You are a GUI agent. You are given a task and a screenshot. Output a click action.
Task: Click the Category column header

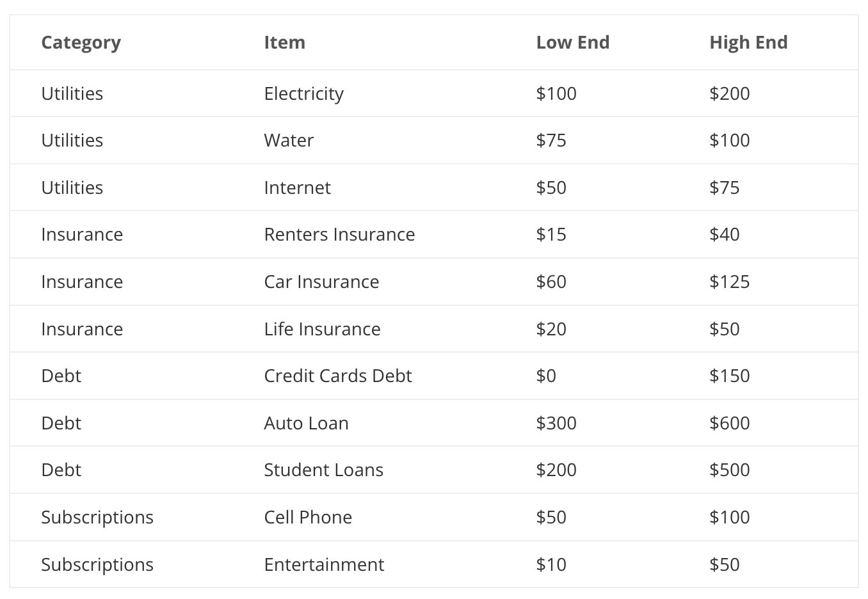pos(81,43)
